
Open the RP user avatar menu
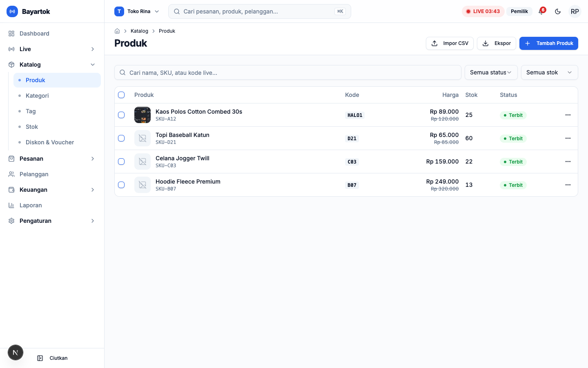click(x=575, y=11)
